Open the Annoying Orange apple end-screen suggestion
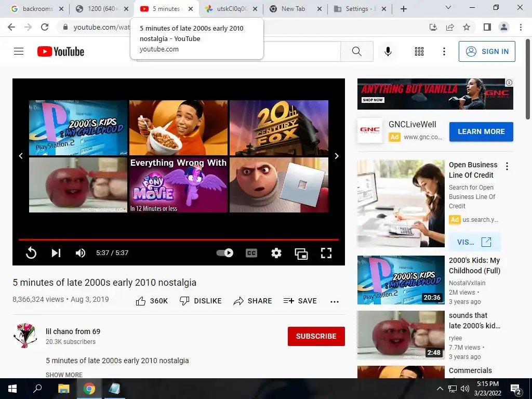Image resolution: width=532 pixels, height=399 pixels. tap(78, 185)
